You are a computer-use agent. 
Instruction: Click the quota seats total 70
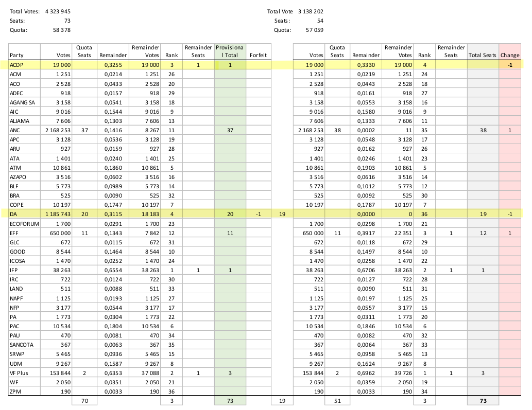click(x=84, y=401)
